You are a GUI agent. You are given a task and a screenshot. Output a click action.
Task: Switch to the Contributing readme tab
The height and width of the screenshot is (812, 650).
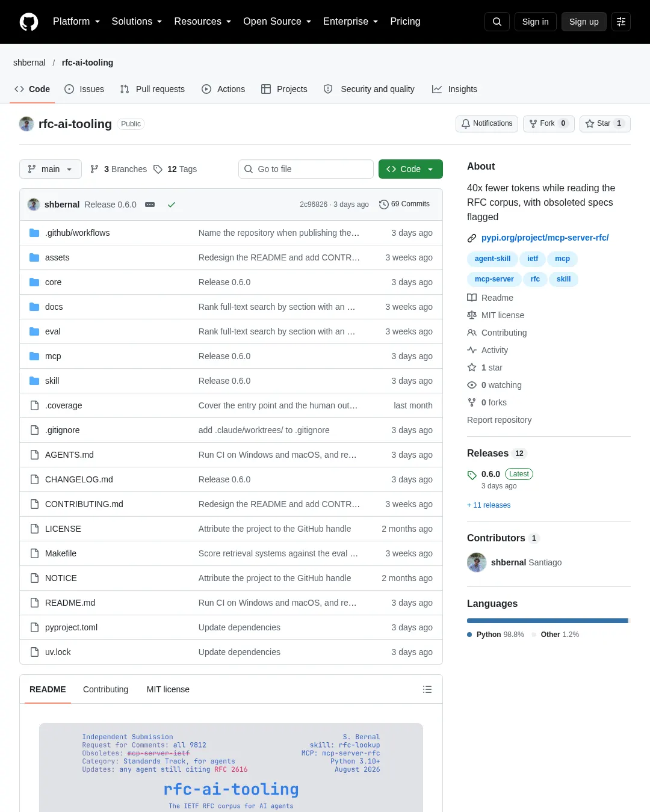click(106, 689)
